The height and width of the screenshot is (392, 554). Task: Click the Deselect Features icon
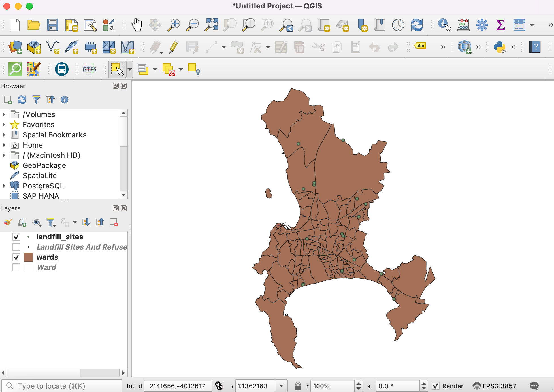pos(169,69)
